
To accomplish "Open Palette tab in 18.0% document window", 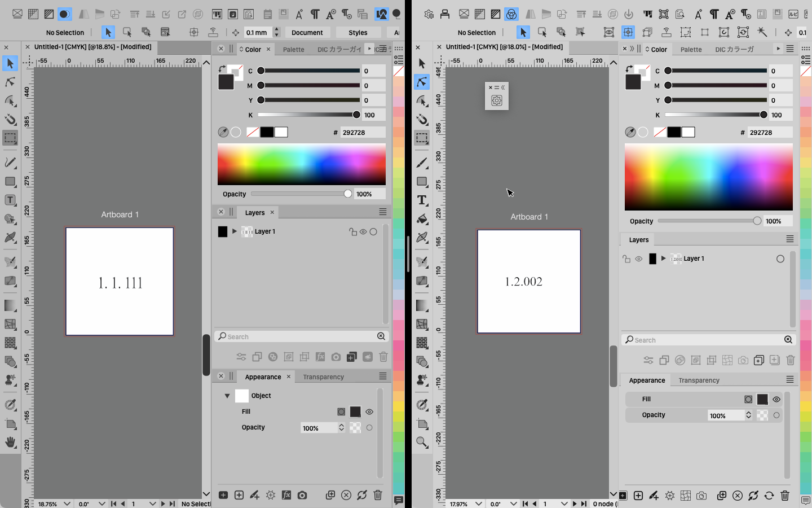I will [x=691, y=50].
